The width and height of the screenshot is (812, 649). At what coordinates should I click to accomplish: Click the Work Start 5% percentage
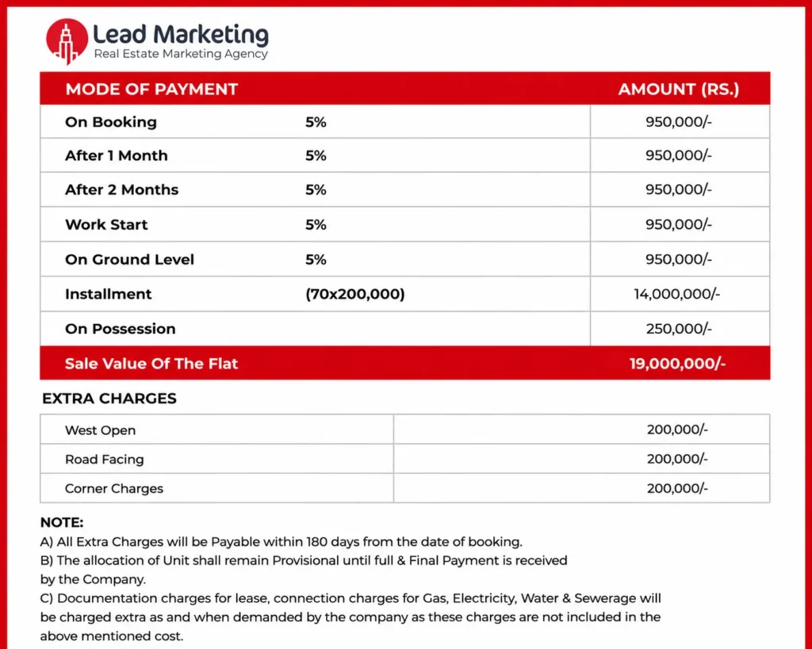(x=316, y=224)
